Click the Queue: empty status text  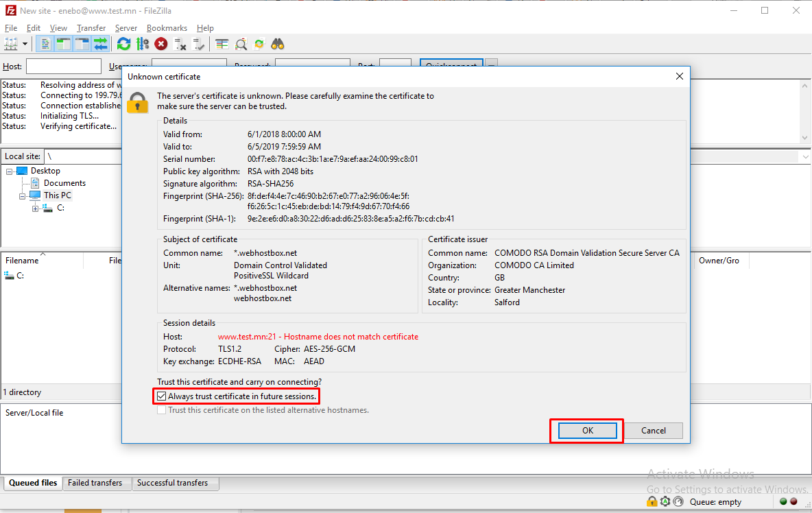point(715,501)
